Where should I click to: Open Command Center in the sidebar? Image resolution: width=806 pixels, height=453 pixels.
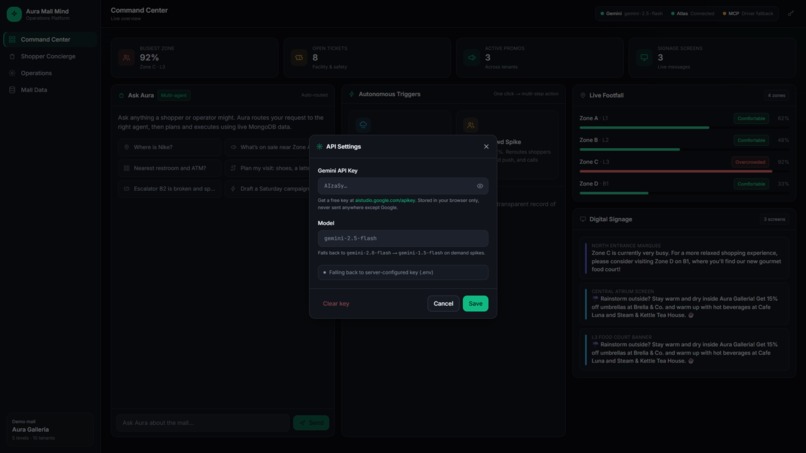coord(49,40)
